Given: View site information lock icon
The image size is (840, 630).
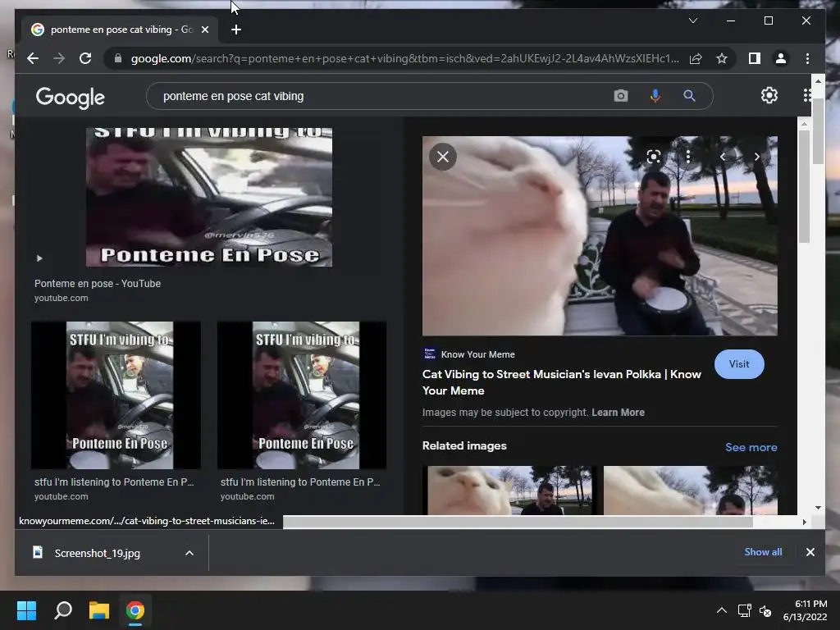Looking at the screenshot, I should tap(118, 58).
